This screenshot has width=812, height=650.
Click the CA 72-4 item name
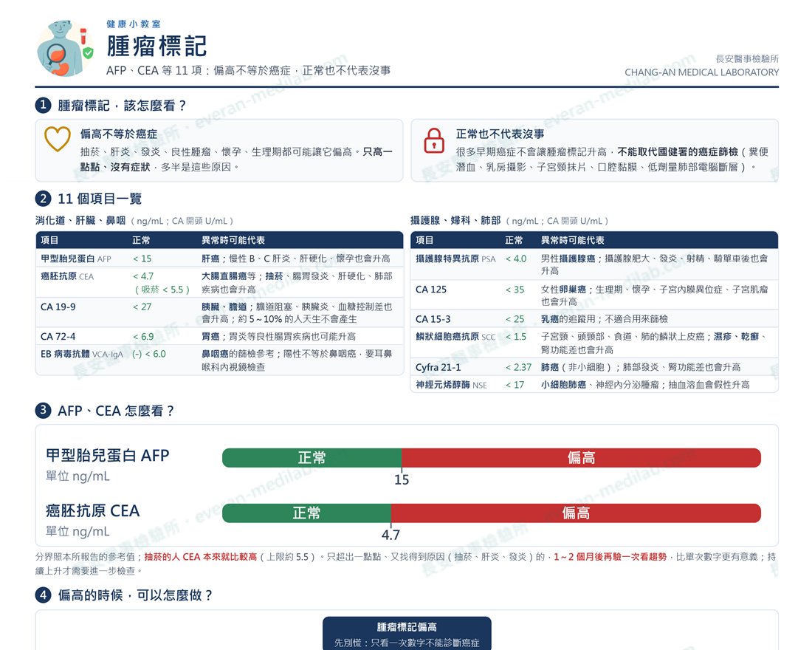(x=58, y=336)
